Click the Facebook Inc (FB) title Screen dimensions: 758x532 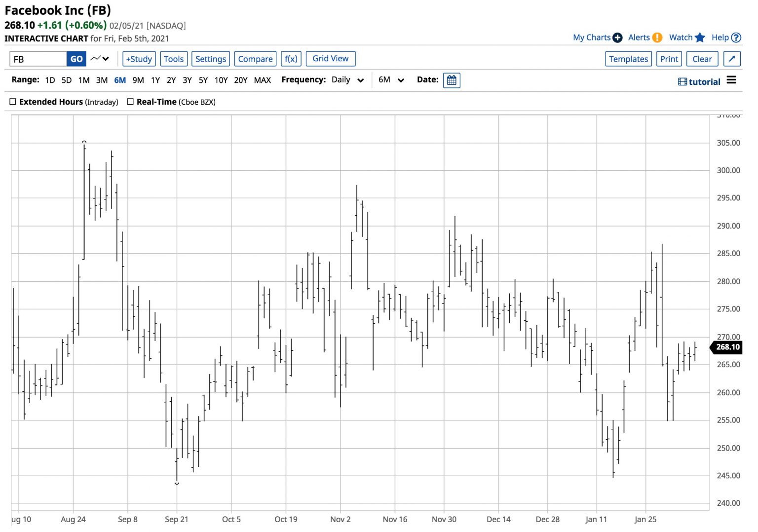click(58, 10)
